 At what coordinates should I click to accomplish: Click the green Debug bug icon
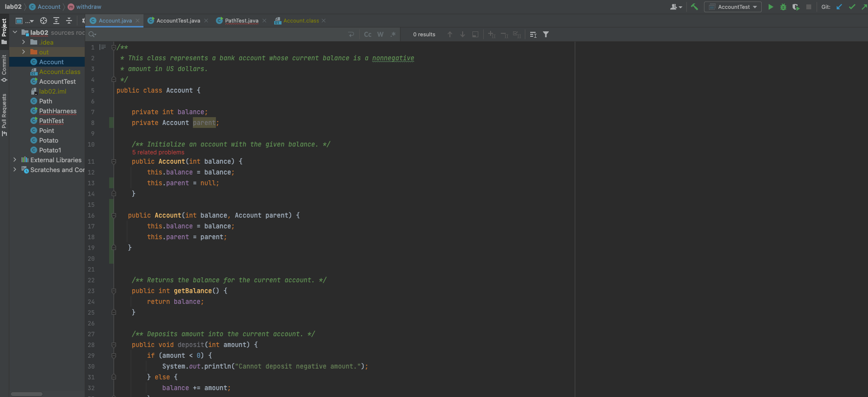pyautogui.click(x=783, y=7)
